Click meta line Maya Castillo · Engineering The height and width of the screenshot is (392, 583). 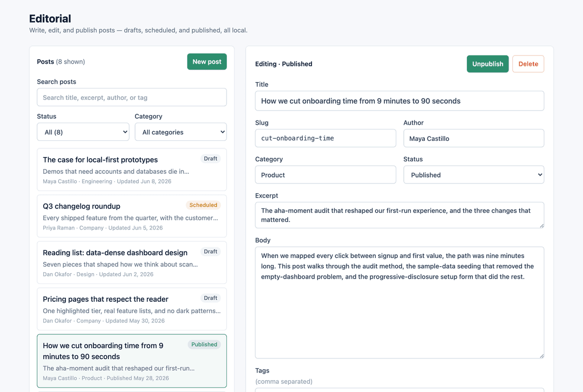107,181
